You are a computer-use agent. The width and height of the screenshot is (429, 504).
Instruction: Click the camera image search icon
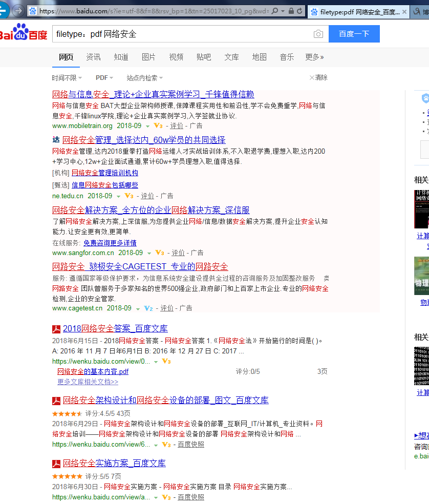(x=318, y=34)
